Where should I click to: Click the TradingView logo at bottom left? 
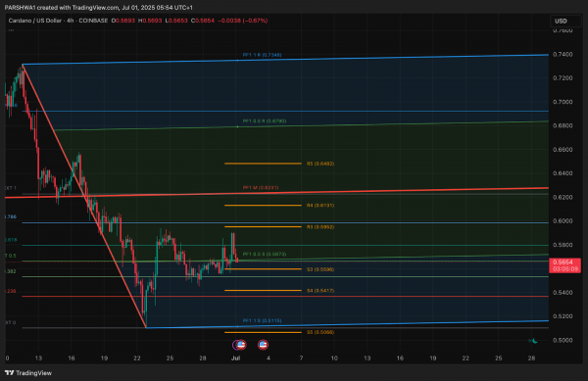28,373
